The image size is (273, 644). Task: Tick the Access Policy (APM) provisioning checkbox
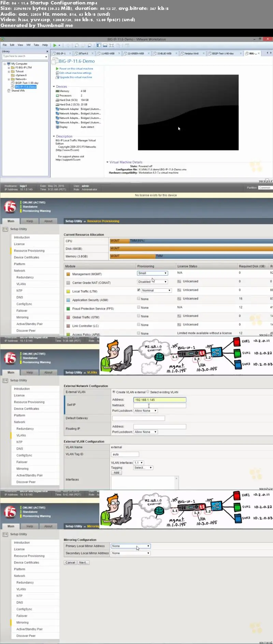point(139,333)
